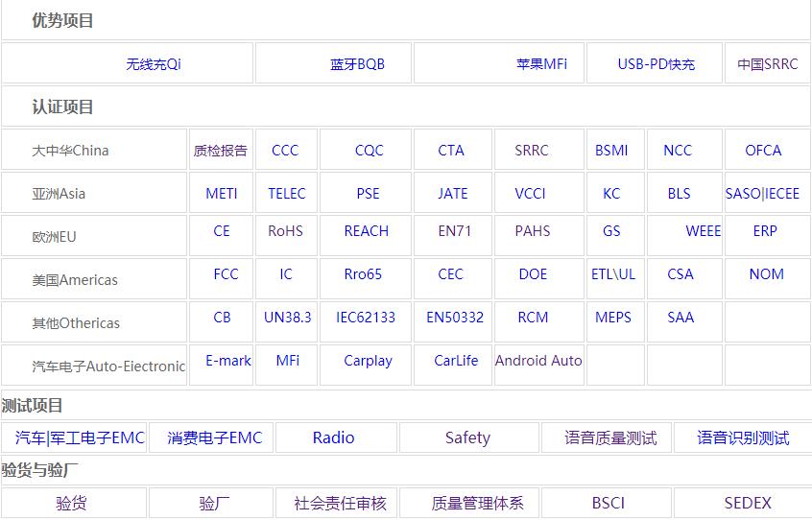The width and height of the screenshot is (812, 520).
Task: Open the 蓝牙BQB certification link
Action: coord(357,64)
